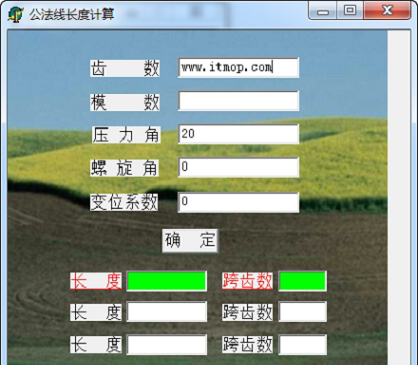Click the green 长度 result box
The image size is (418, 379).
(167, 281)
